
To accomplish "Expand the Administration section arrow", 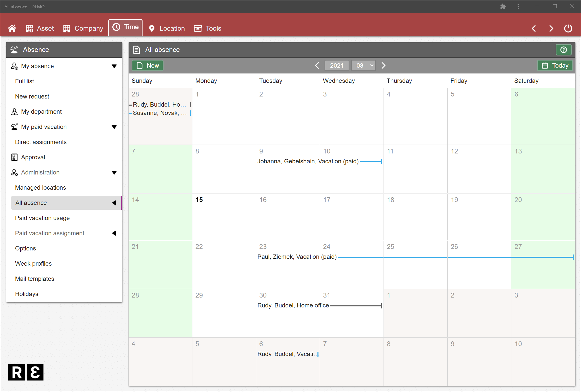I will (114, 172).
